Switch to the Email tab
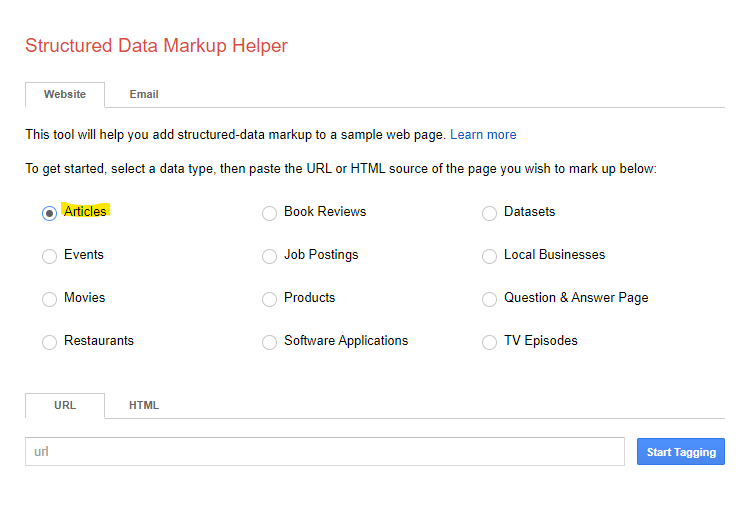The height and width of the screenshot is (528, 754). pos(144,94)
